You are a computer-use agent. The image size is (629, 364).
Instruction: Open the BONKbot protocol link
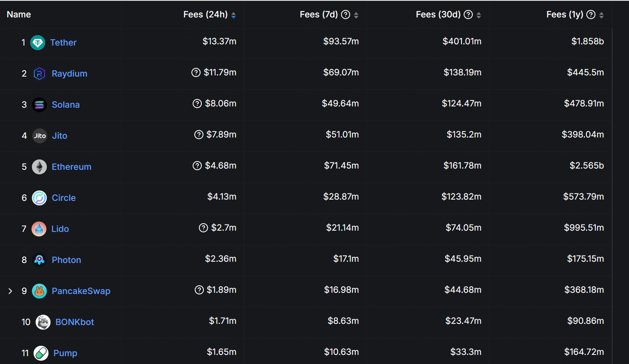click(75, 322)
